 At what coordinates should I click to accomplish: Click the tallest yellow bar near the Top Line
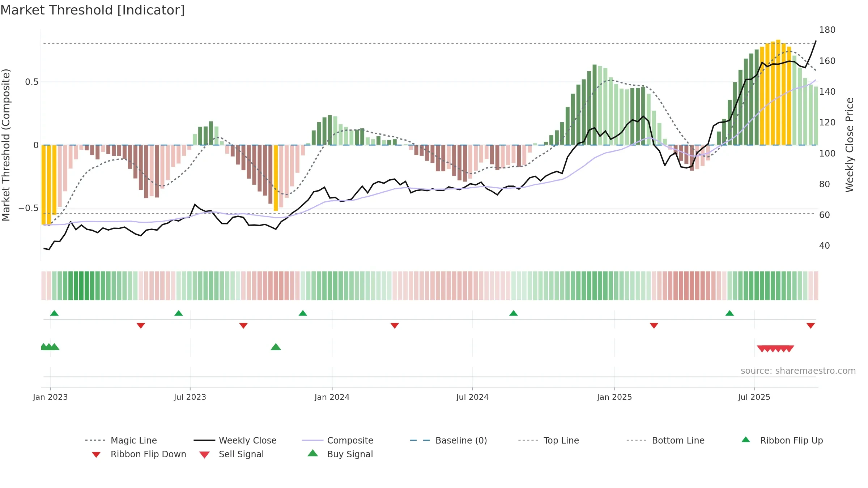778,92
